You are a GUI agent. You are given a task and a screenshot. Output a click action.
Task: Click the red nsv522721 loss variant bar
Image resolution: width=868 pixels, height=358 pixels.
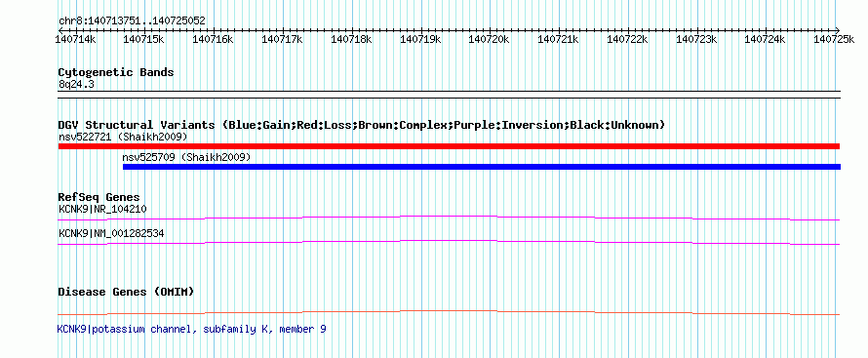click(x=449, y=146)
